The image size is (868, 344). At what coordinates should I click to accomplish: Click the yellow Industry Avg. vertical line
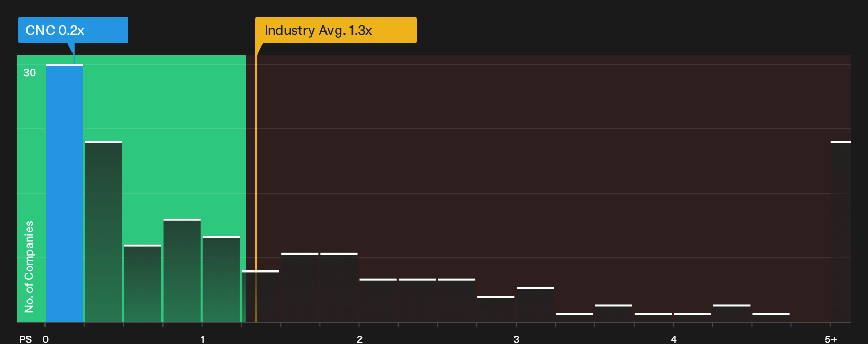pos(256,188)
